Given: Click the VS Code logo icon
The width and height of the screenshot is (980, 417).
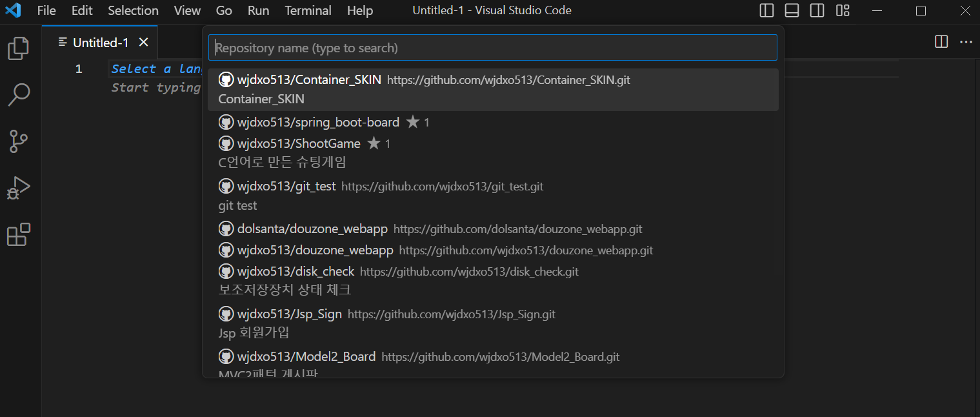Looking at the screenshot, I should (x=12, y=10).
